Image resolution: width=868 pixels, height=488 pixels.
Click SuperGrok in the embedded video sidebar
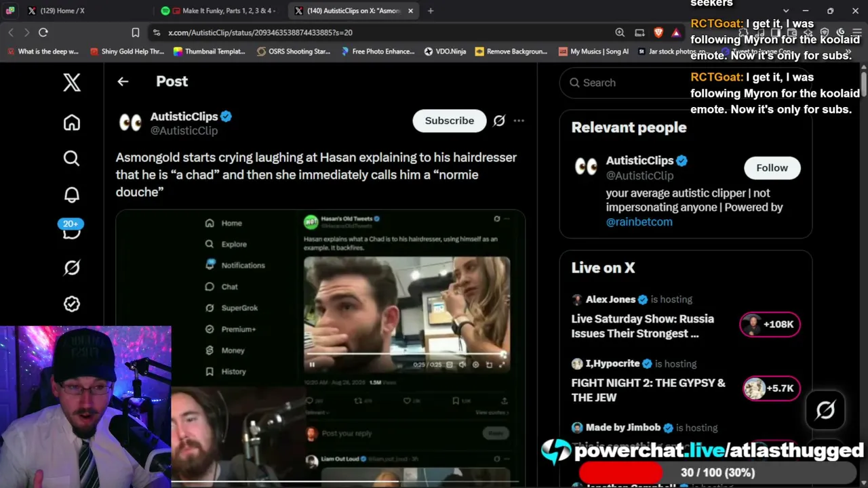[x=231, y=308]
